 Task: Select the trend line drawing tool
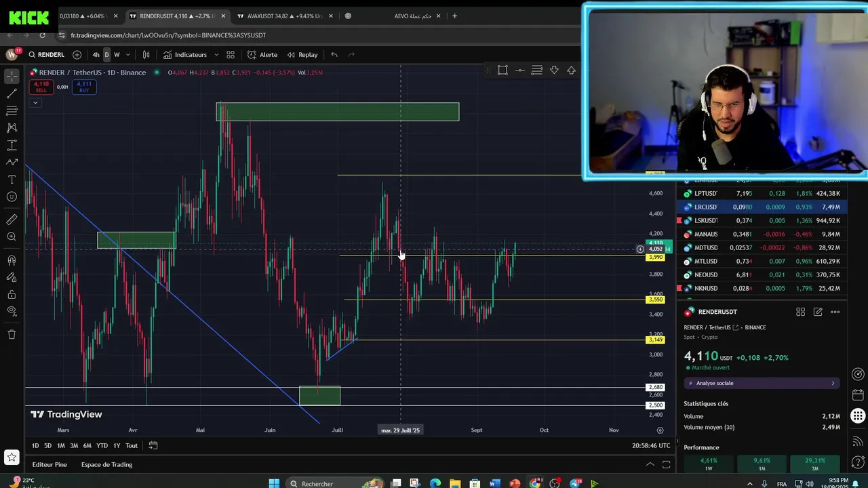pyautogui.click(x=12, y=94)
